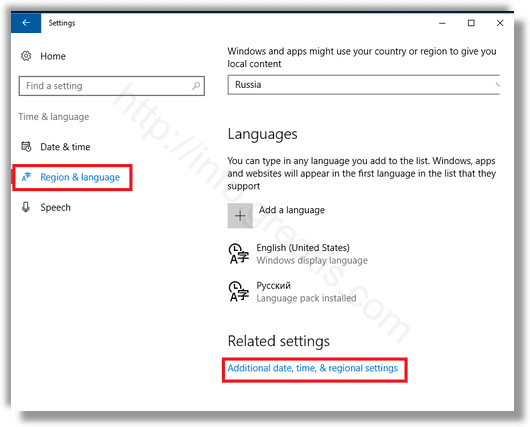This screenshot has width=530, height=427.
Task: Focus the Find a setting search box
Action: tap(112, 86)
